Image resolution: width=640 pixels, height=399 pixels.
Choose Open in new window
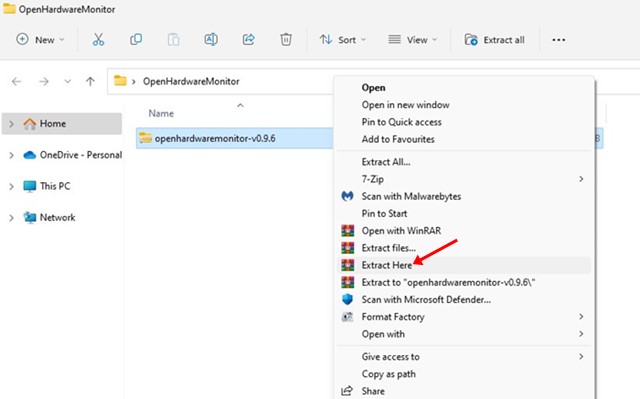464,105
